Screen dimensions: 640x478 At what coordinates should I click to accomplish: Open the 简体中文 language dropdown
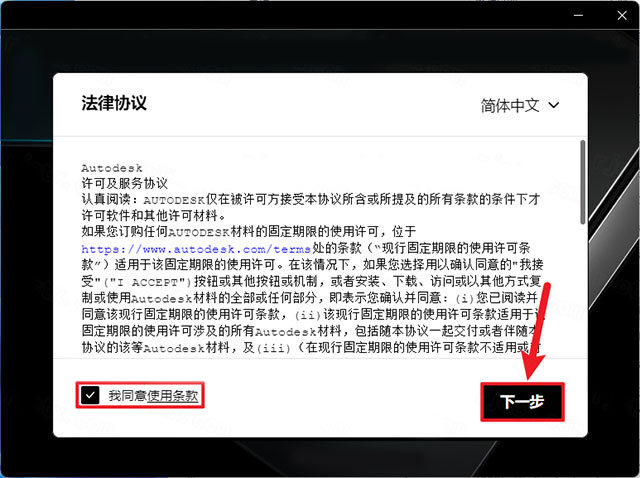pos(520,105)
